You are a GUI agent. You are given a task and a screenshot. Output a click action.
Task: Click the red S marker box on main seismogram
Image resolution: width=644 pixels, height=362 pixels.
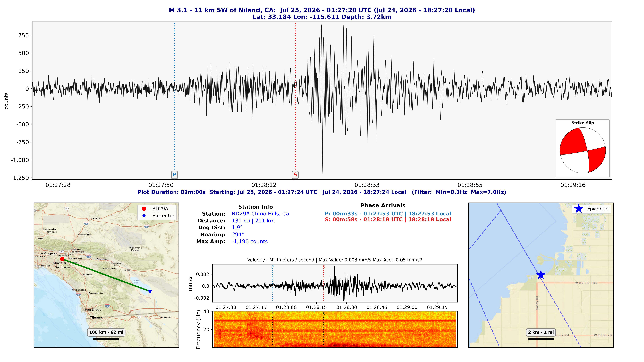tap(295, 175)
